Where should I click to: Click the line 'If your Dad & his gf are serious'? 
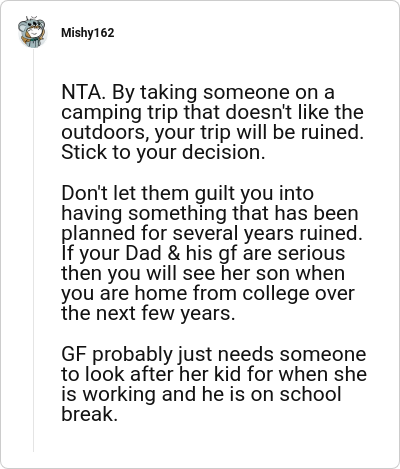pyautogui.click(x=203, y=253)
